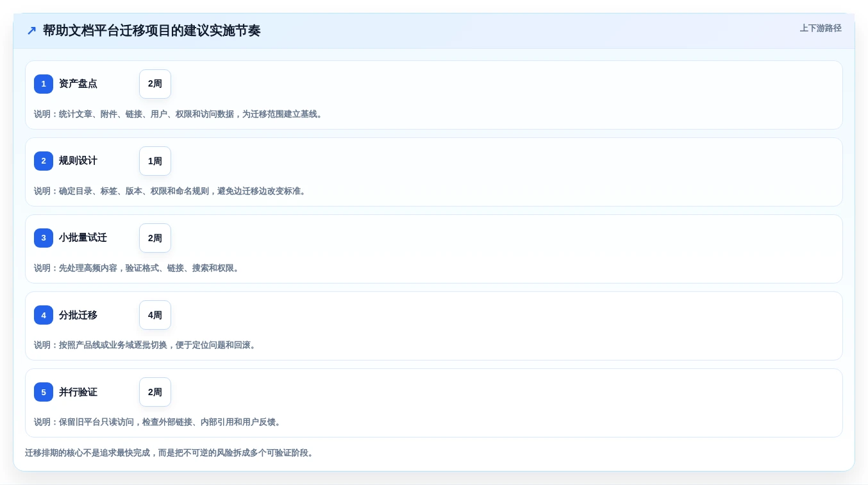Click description starting 说明：保留旧平台只读访问

point(158,422)
